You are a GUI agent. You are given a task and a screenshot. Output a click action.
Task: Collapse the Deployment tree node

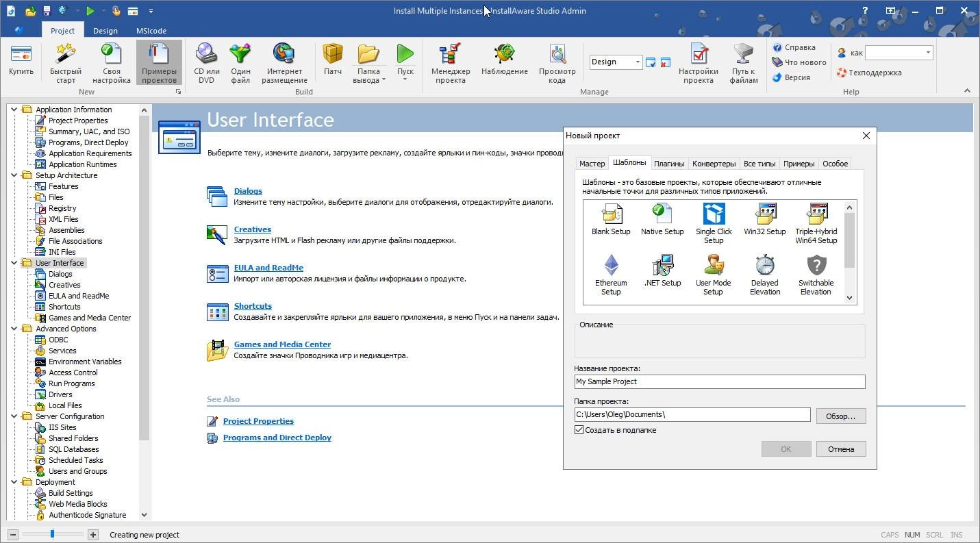point(14,482)
